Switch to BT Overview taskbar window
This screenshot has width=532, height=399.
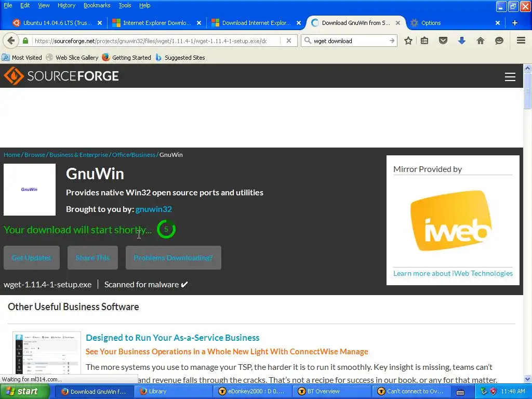coord(331,392)
